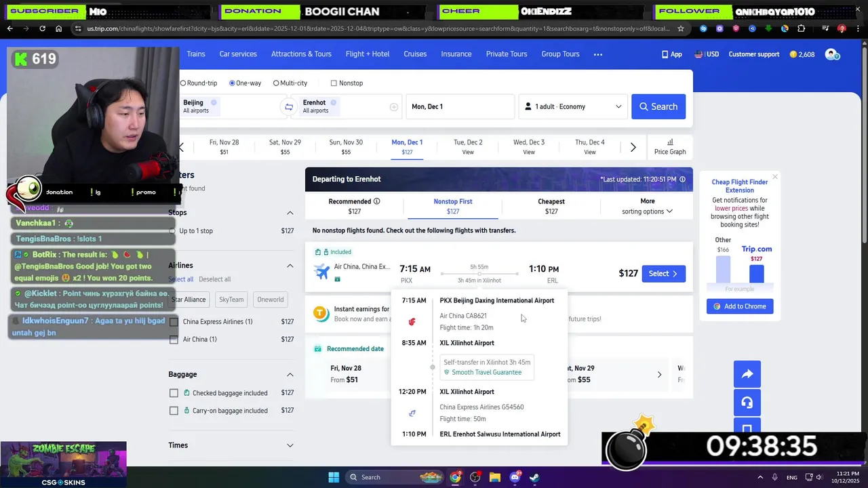Collapse the Airlines filter section
This screenshot has width=868, height=488.
point(290,266)
